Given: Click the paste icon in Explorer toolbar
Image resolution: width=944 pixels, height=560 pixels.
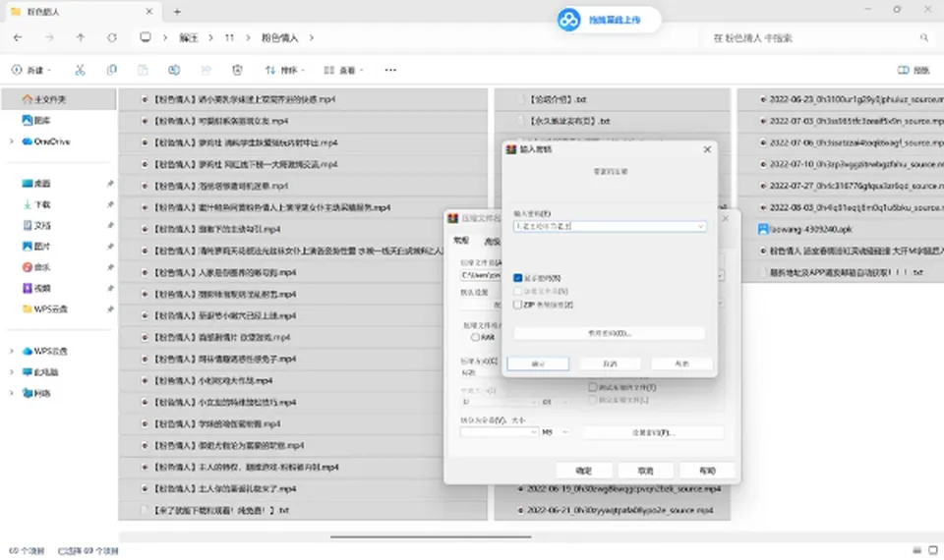Looking at the screenshot, I should pyautogui.click(x=143, y=70).
